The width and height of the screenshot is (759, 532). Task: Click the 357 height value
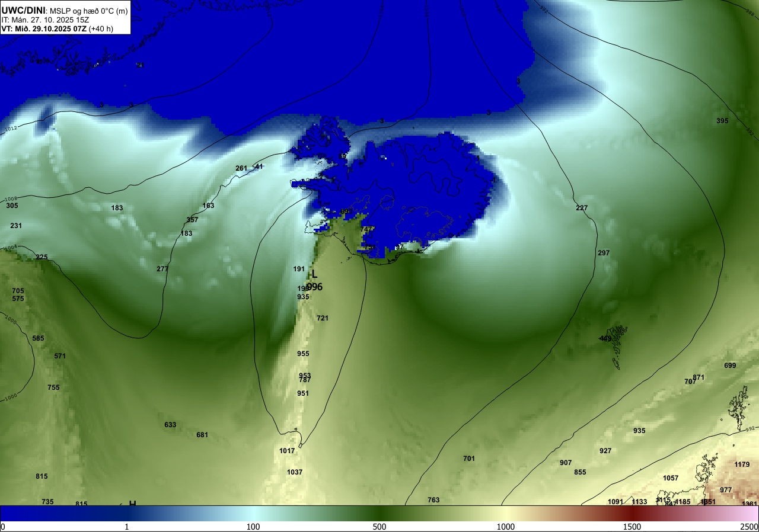192,220
